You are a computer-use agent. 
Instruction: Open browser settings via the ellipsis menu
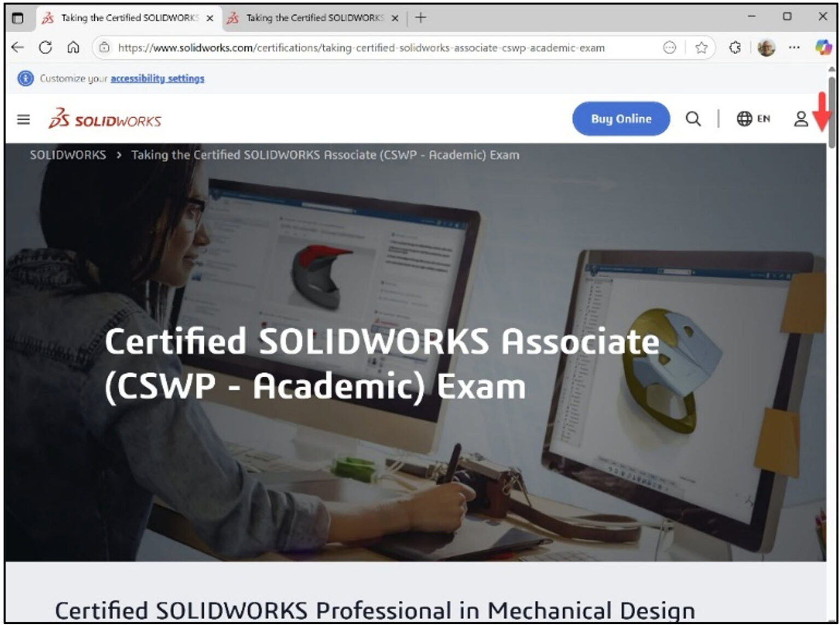coord(794,48)
